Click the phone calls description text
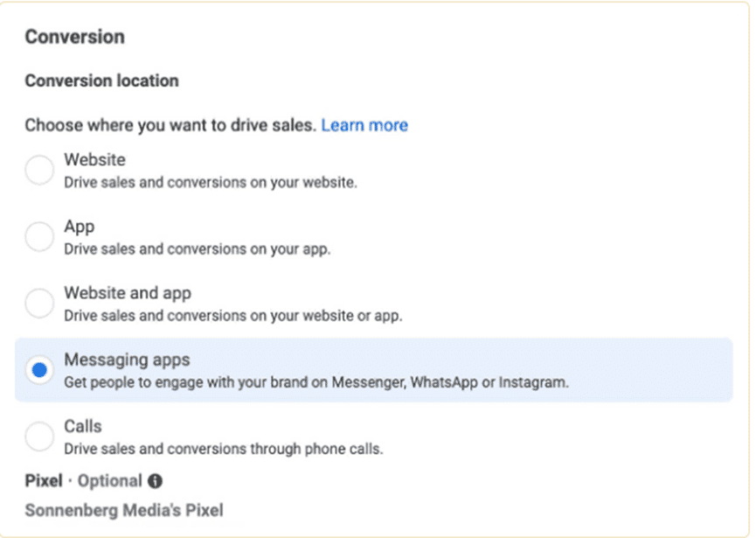Image resolution: width=756 pixels, height=538 pixels. click(x=224, y=449)
